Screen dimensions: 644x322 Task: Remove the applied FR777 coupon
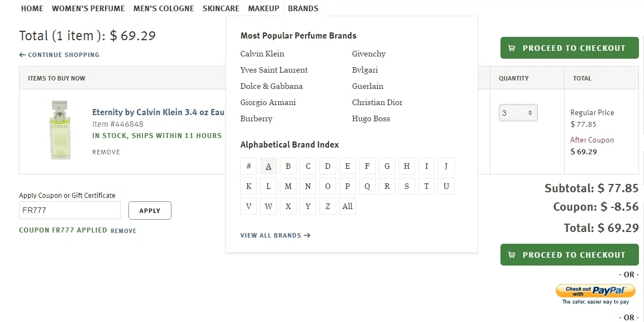123,231
